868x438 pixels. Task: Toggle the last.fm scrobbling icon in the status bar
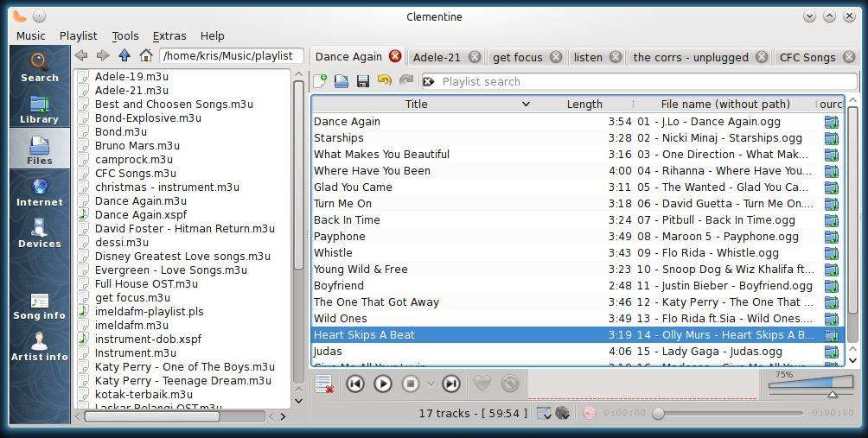click(x=590, y=413)
